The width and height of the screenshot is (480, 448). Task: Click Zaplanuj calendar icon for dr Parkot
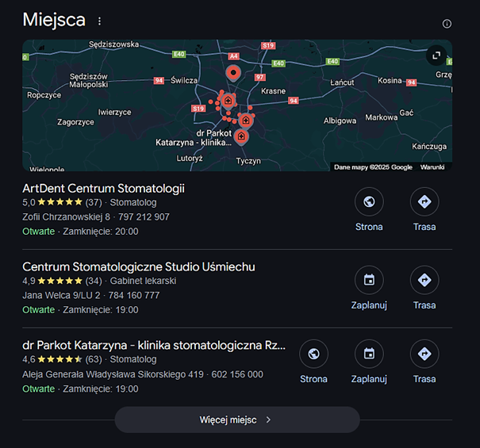369,354
